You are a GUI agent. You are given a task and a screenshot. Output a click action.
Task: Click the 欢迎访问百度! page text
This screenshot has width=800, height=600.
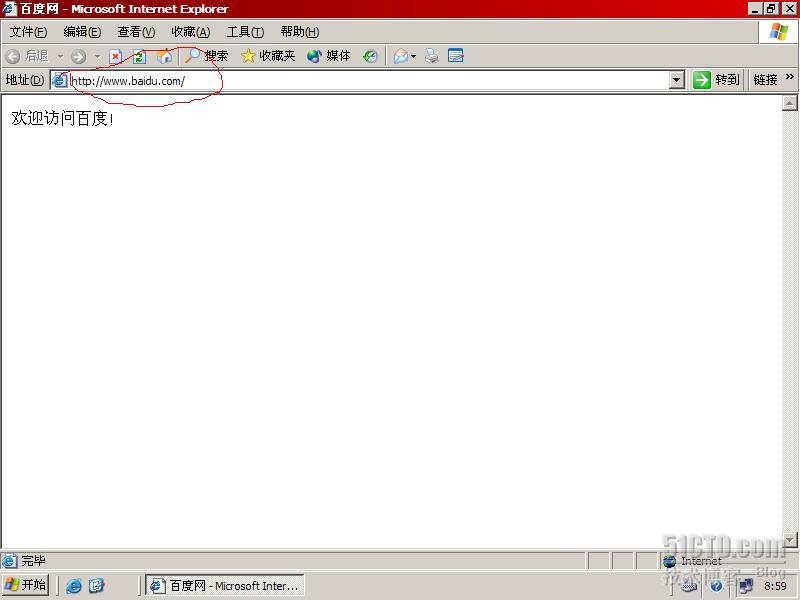click(62, 118)
